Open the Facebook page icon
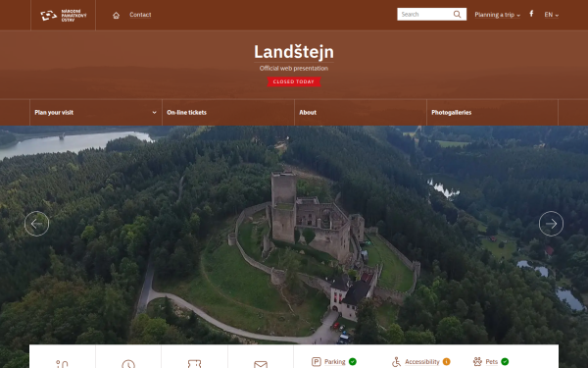 (531, 14)
